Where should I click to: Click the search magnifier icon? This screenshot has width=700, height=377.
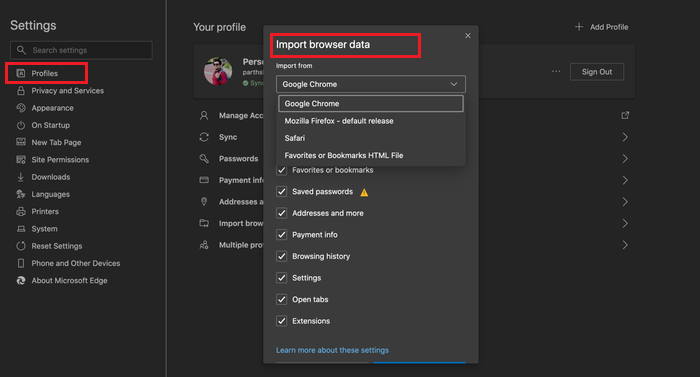21,50
